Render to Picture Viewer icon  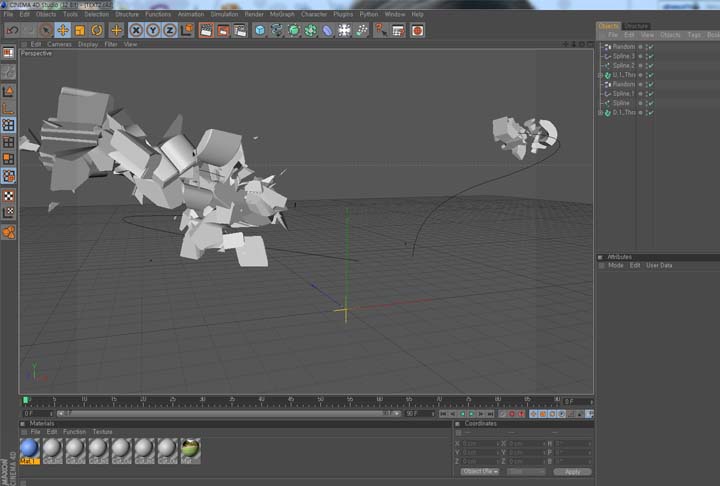click(223, 30)
